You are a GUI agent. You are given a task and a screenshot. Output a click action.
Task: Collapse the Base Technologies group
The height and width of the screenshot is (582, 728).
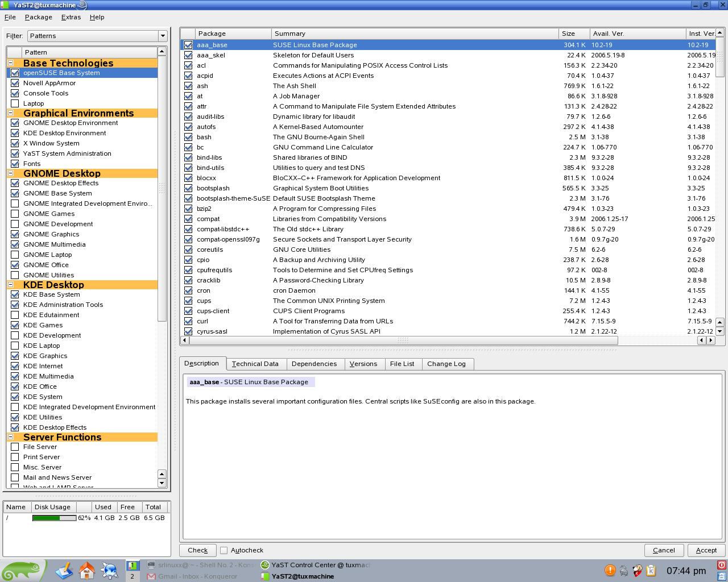coord(11,63)
